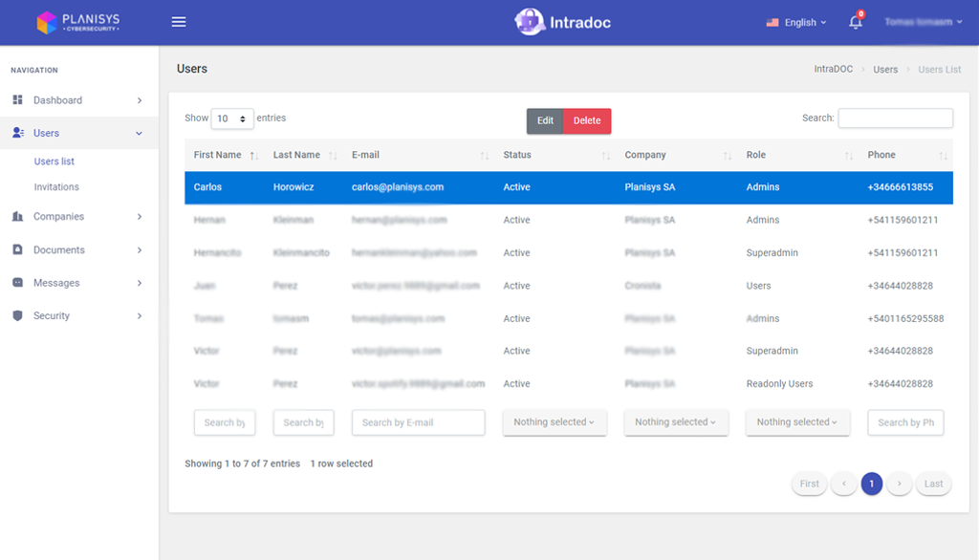Click the Companies building icon
979x560 pixels.
tap(17, 217)
